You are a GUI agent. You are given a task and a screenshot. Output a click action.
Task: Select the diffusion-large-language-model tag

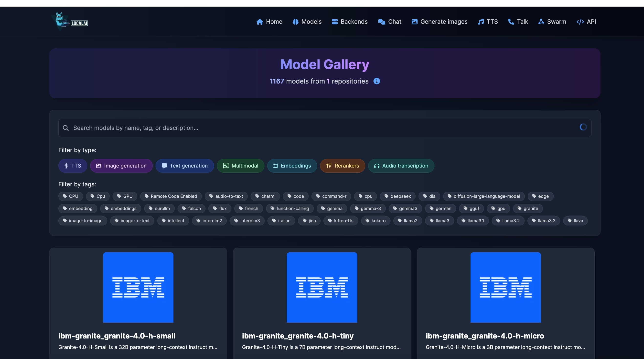coord(484,196)
